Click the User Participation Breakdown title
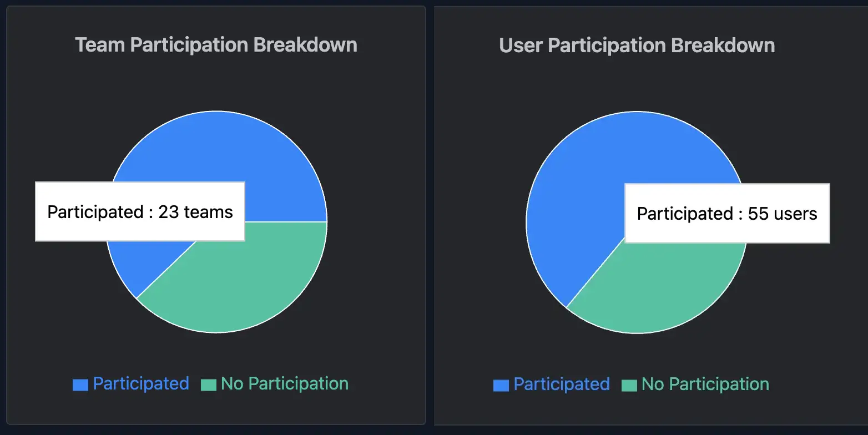 coord(637,45)
